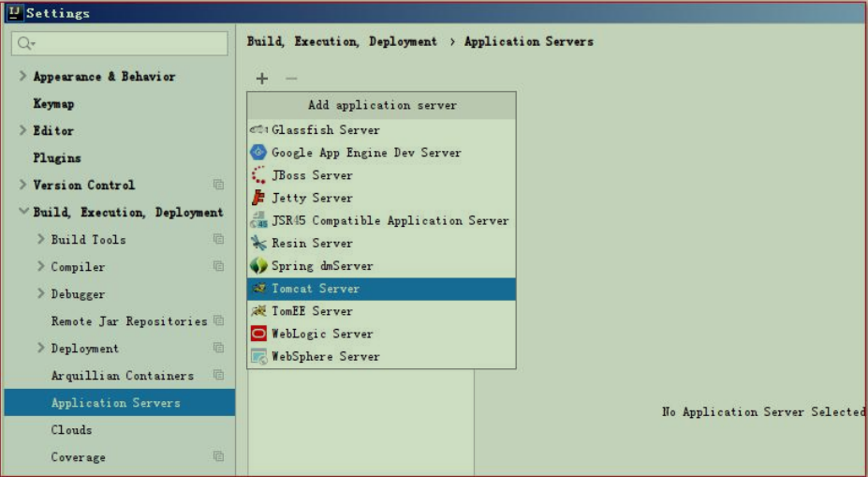
Task: Click Application Servers breadcrumb text
Action: tap(529, 41)
